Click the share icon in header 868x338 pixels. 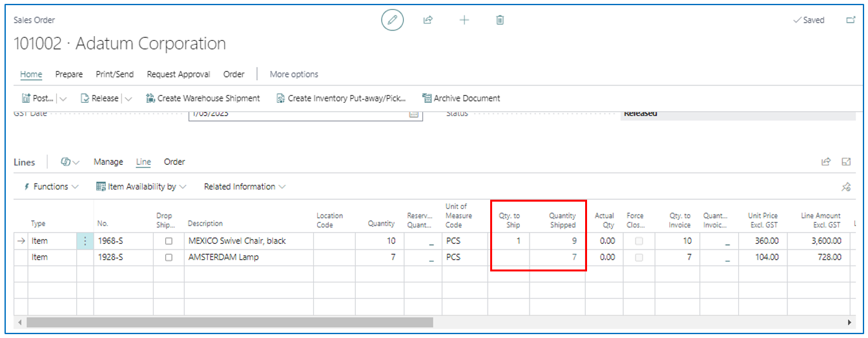click(428, 20)
